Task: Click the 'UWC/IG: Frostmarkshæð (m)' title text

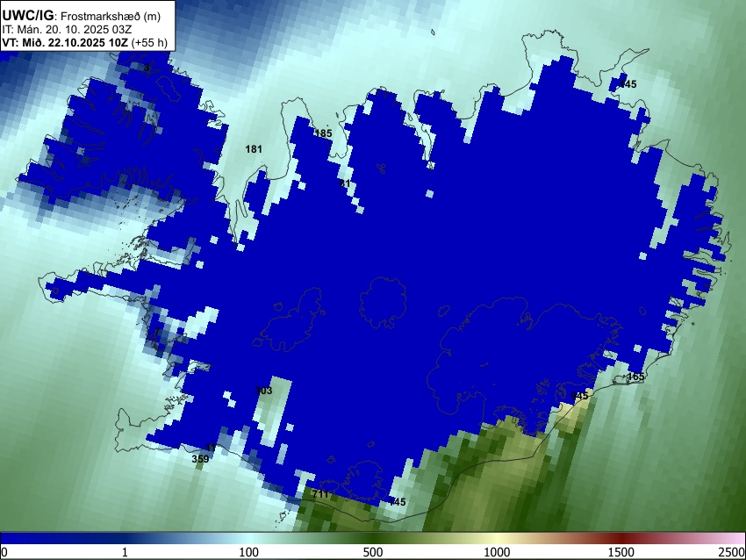Action: [82, 16]
